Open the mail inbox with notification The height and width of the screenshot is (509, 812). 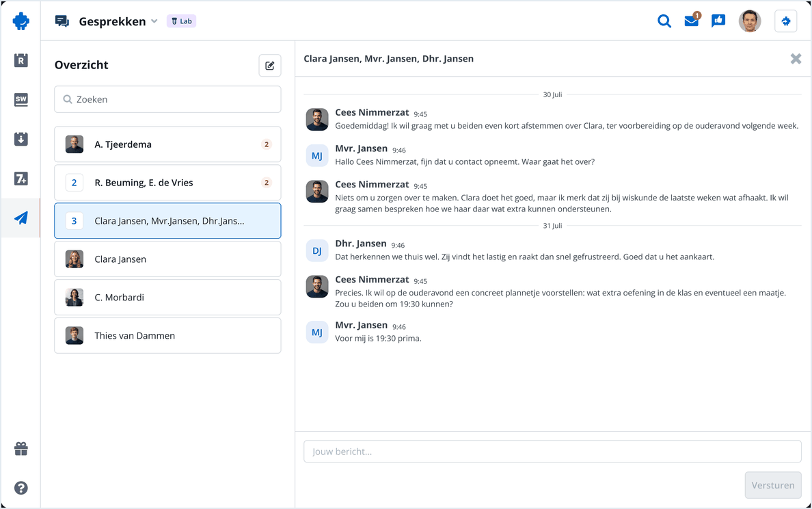pyautogui.click(x=692, y=21)
